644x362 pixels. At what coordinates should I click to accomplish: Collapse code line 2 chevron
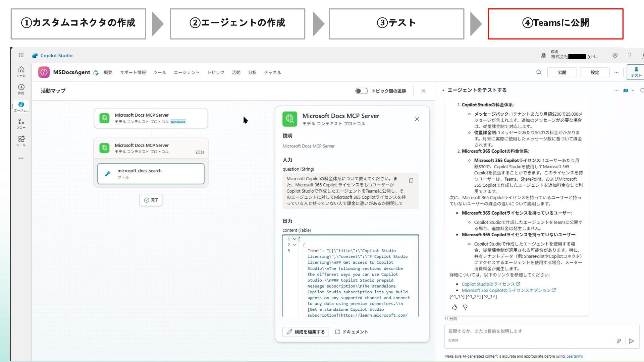click(x=294, y=245)
